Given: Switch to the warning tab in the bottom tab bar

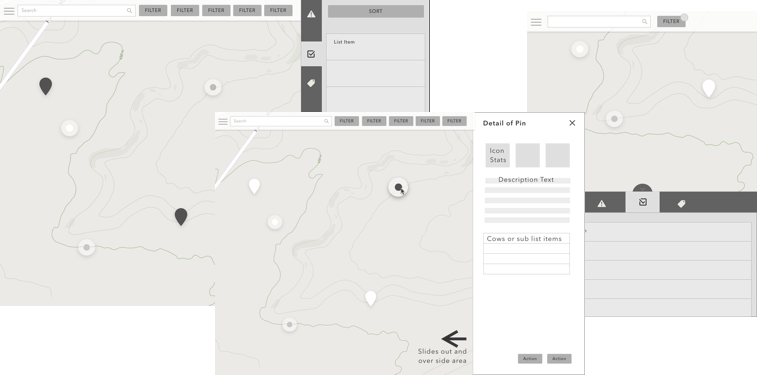Looking at the screenshot, I should point(602,204).
